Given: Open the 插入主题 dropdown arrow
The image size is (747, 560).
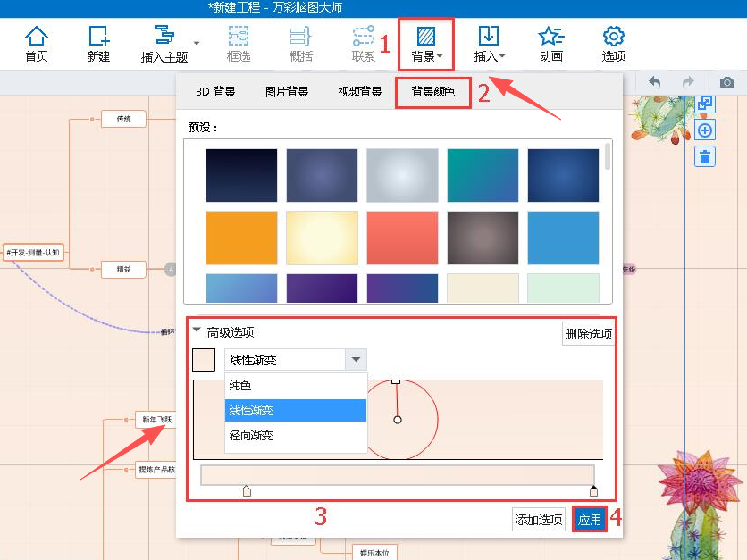Looking at the screenshot, I should (x=197, y=44).
